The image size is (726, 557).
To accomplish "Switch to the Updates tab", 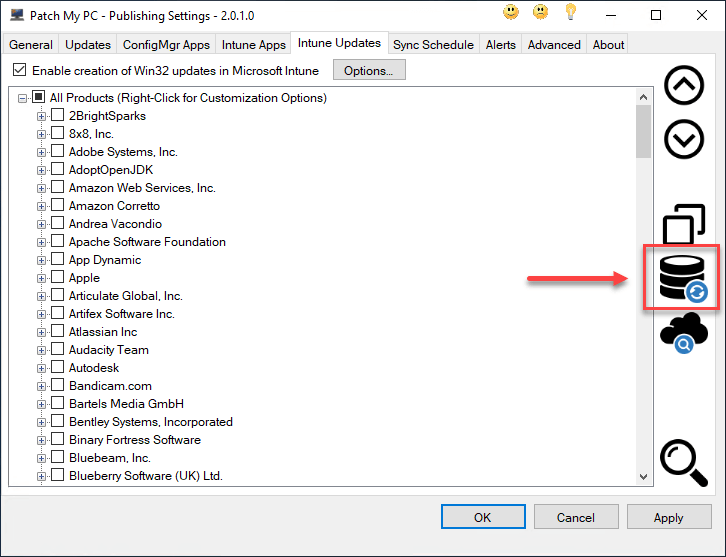I will click(88, 44).
